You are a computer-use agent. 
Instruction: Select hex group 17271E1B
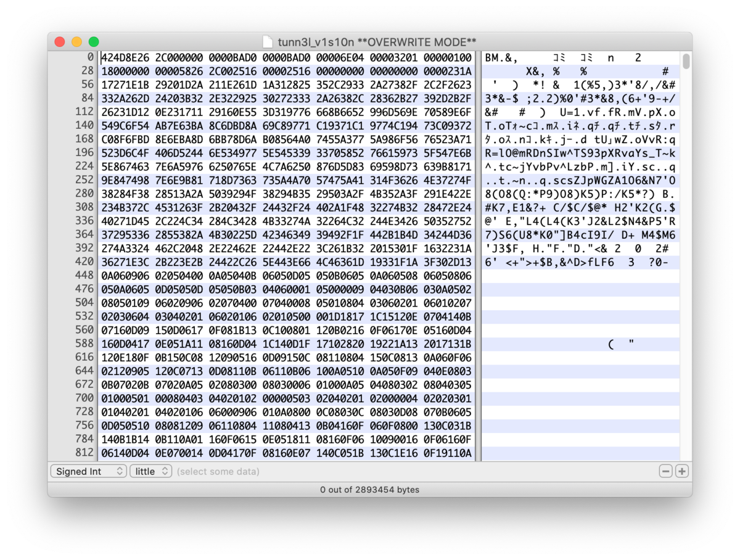[x=125, y=85]
